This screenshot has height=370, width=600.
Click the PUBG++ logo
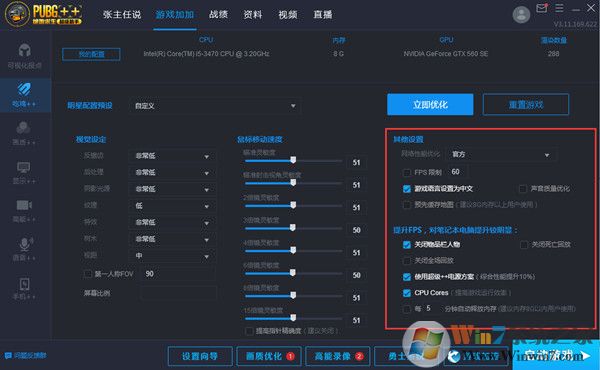[x=43, y=14]
